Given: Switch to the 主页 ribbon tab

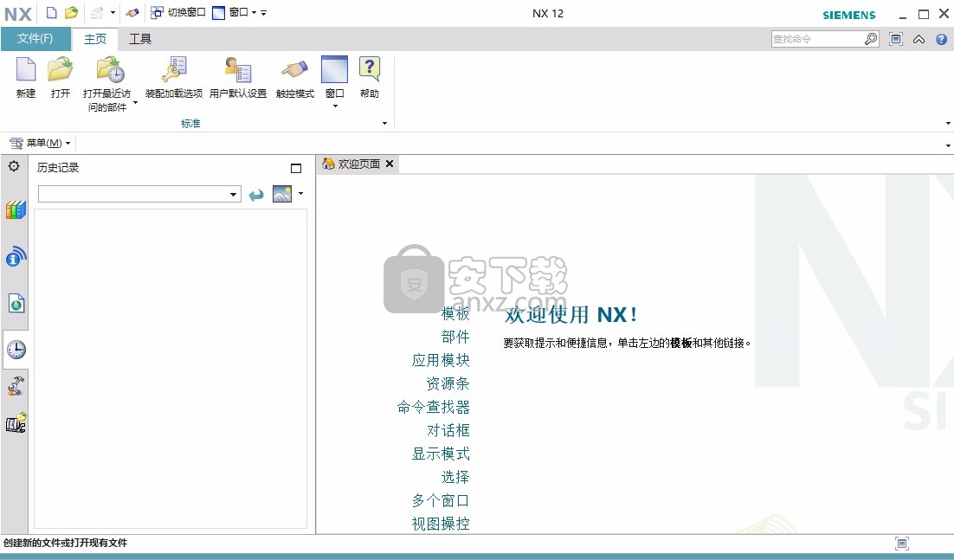Looking at the screenshot, I should click(95, 39).
